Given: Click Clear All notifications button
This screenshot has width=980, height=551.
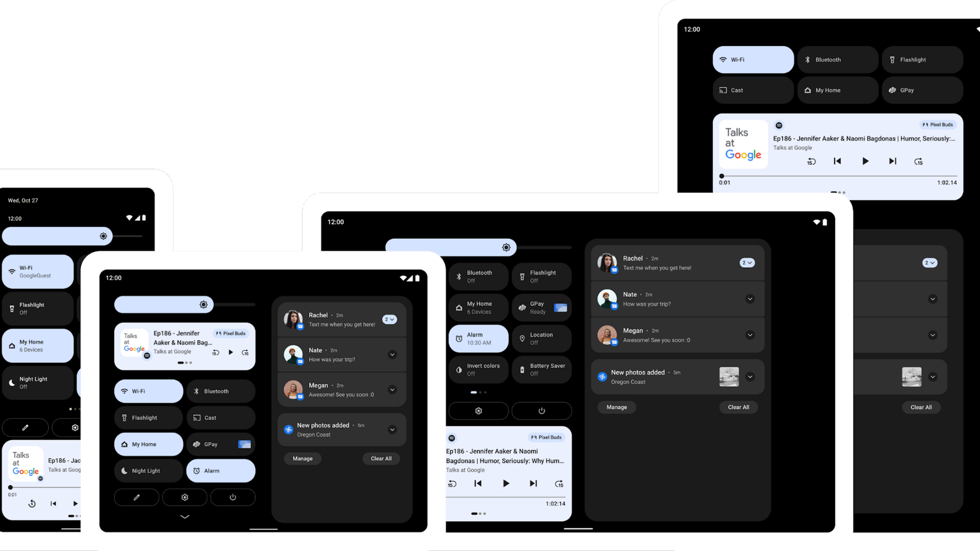Looking at the screenshot, I should (x=382, y=458).
